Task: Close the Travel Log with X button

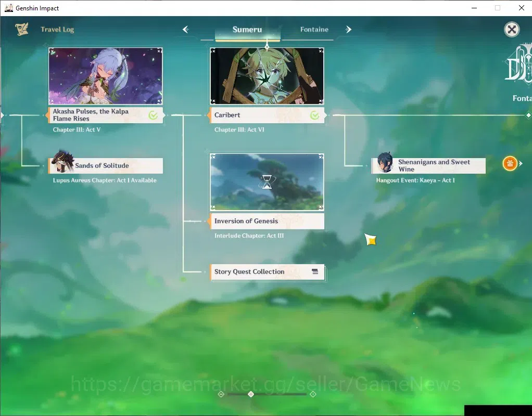Action: 512,30
